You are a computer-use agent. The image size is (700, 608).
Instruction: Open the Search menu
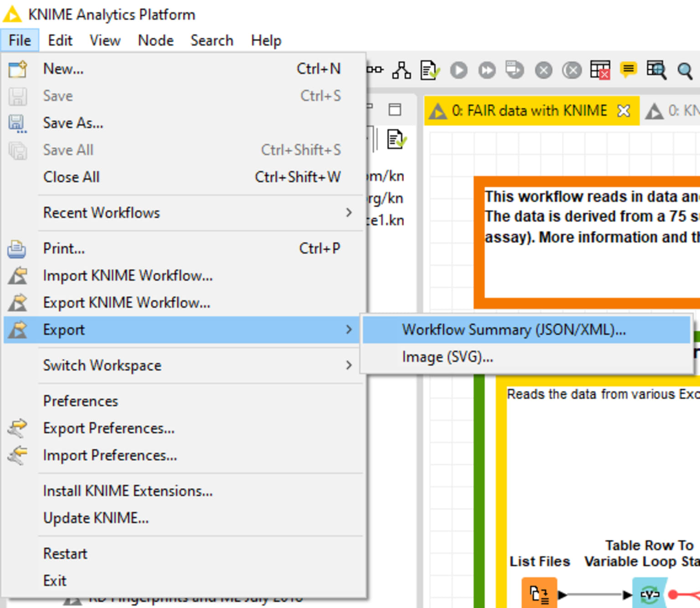(x=212, y=41)
